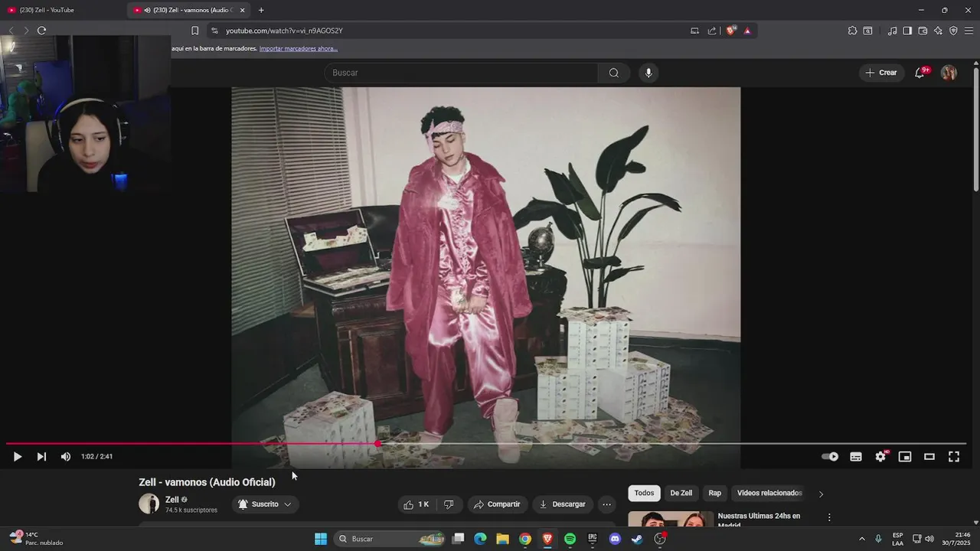Viewport: 980px width, 551px height.
Task: Open a new browser tab
Action: (261, 10)
